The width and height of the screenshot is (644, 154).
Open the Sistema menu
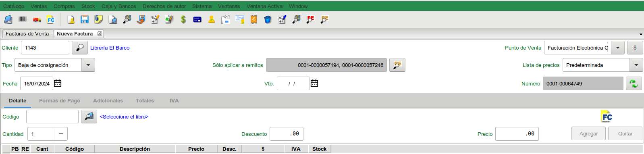click(x=202, y=6)
